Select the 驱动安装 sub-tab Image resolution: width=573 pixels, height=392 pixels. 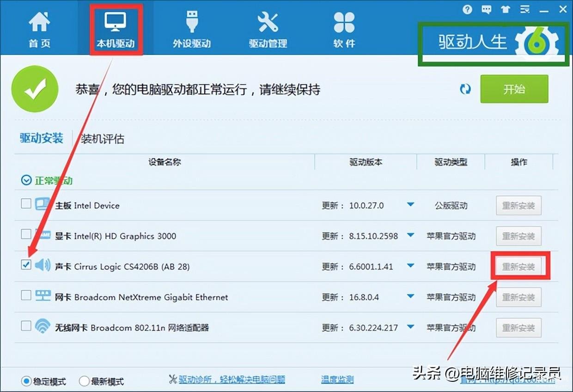[42, 138]
